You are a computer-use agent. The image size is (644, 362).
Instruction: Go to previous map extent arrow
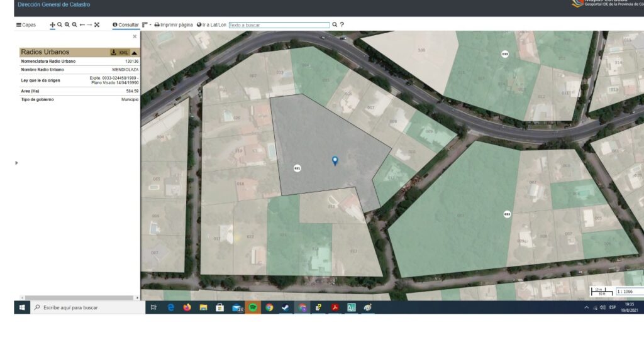pos(82,25)
